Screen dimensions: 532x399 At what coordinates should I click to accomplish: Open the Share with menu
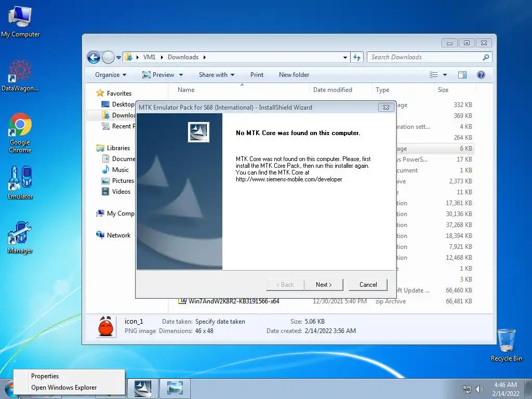point(217,75)
